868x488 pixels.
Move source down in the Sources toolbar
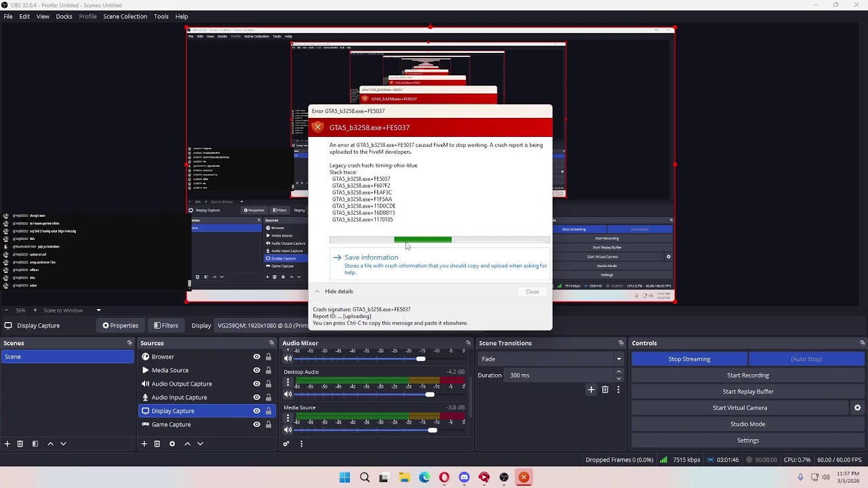click(200, 444)
